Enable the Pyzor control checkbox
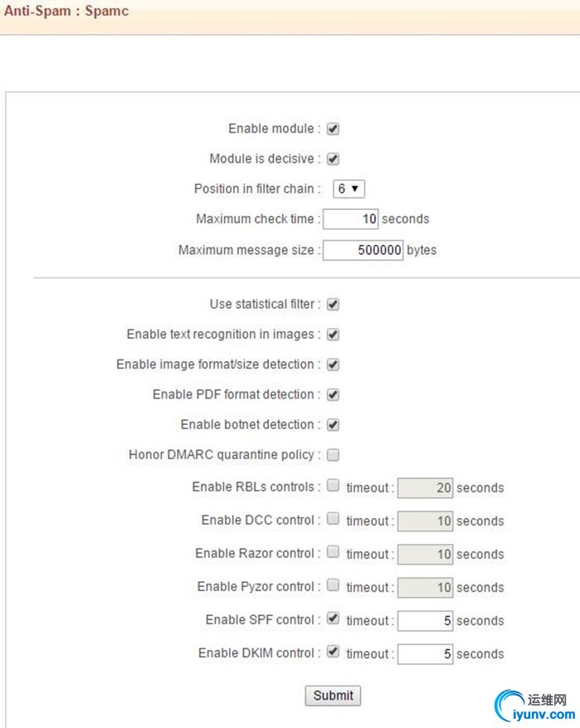This screenshot has height=728, width=580. [333, 584]
